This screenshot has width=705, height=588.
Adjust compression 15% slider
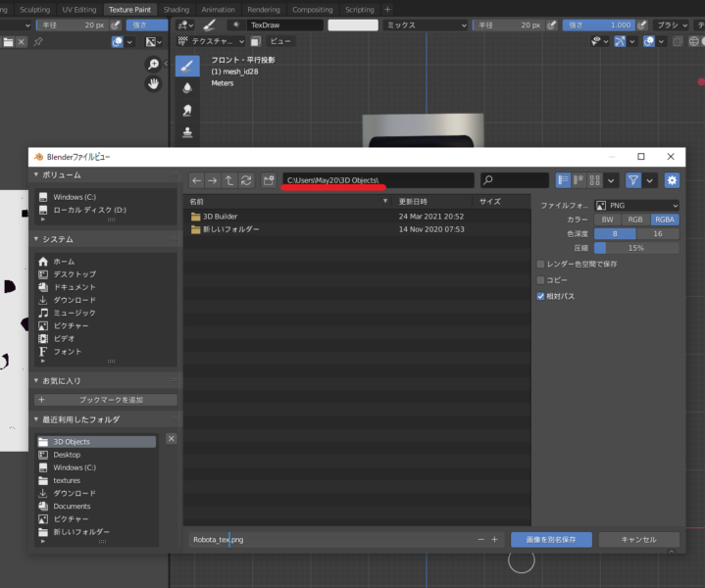click(636, 248)
